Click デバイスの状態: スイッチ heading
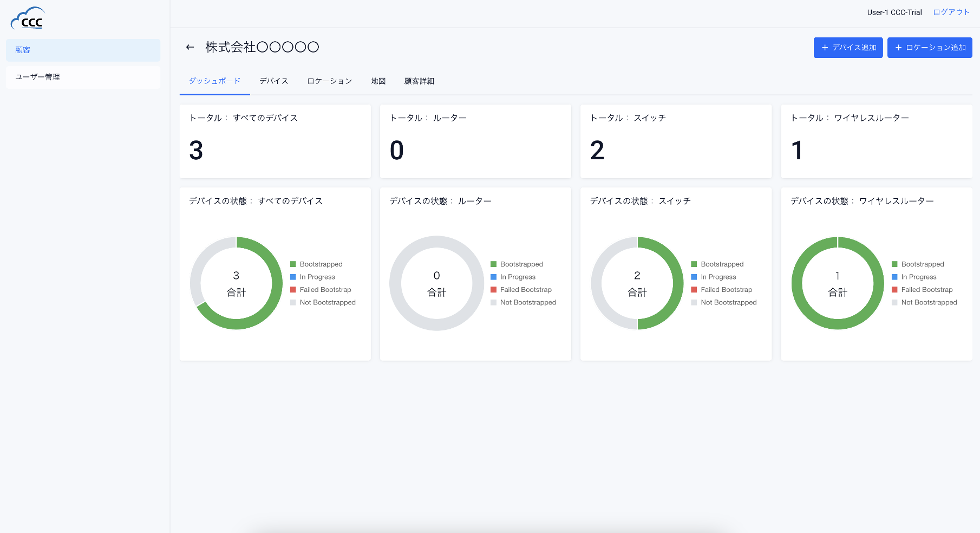 tap(641, 201)
